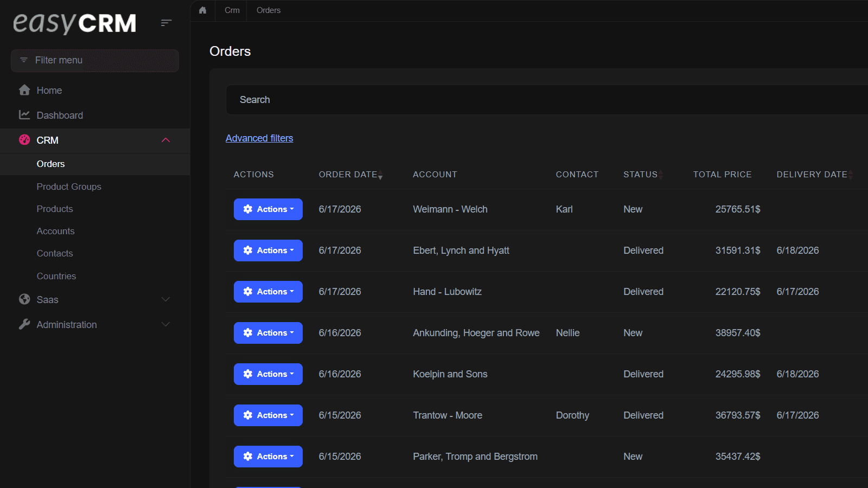Click total price 25765.51$
Screen dimensions: 868x488
pos(738,209)
